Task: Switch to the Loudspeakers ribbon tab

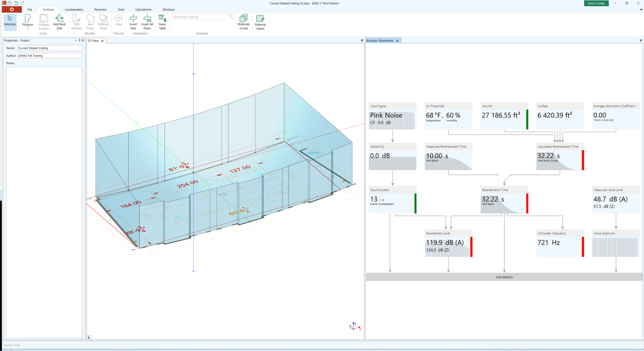Action: point(74,9)
